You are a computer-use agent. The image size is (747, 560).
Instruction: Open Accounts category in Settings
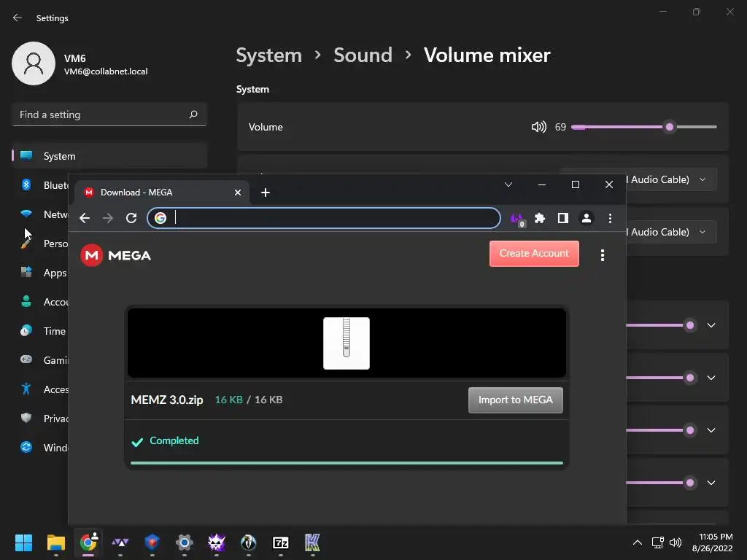click(x=44, y=302)
